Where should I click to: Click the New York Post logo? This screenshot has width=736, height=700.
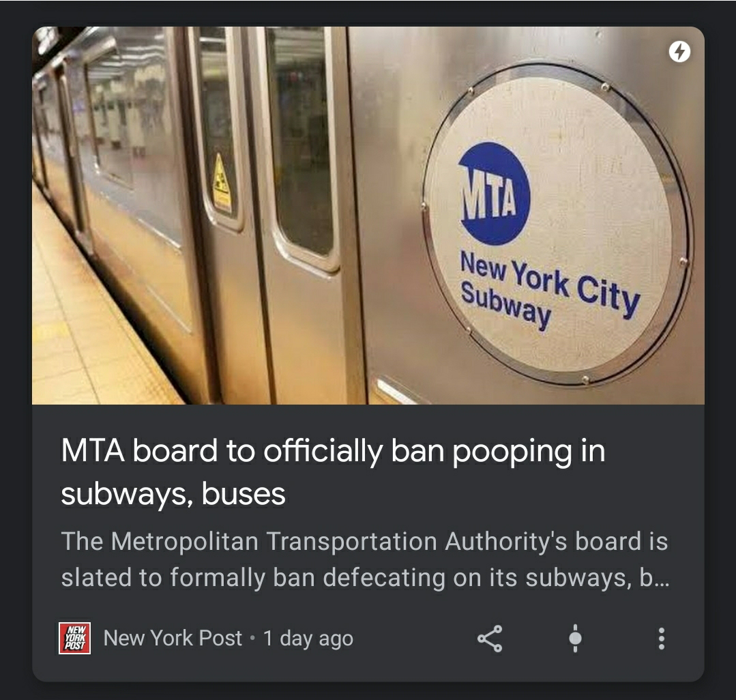tap(74, 638)
